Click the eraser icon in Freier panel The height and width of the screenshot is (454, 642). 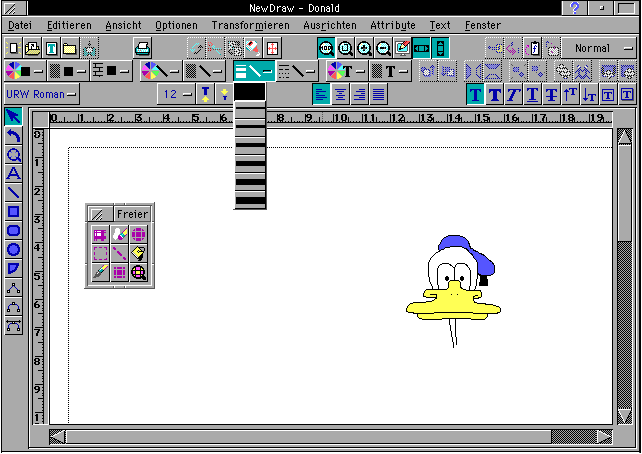[119, 234]
